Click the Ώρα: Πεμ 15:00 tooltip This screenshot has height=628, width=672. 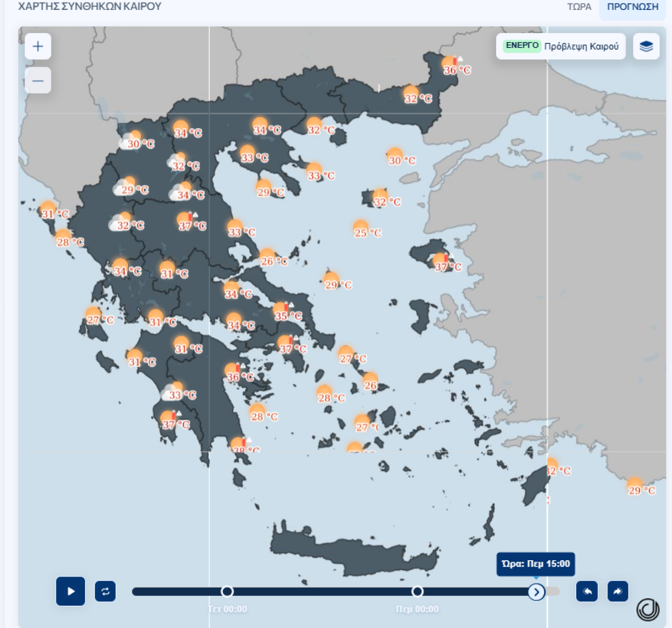(x=536, y=564)
